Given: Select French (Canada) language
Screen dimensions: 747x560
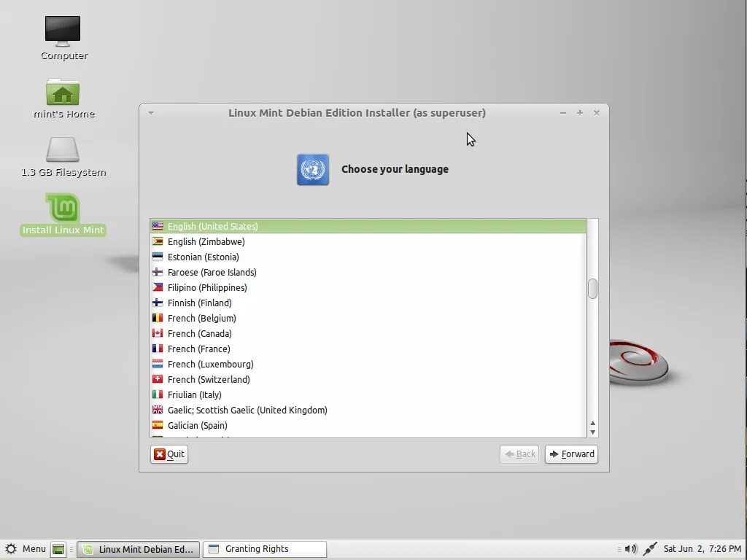Looking at the screenshot, I should click(x=368, y=332).
